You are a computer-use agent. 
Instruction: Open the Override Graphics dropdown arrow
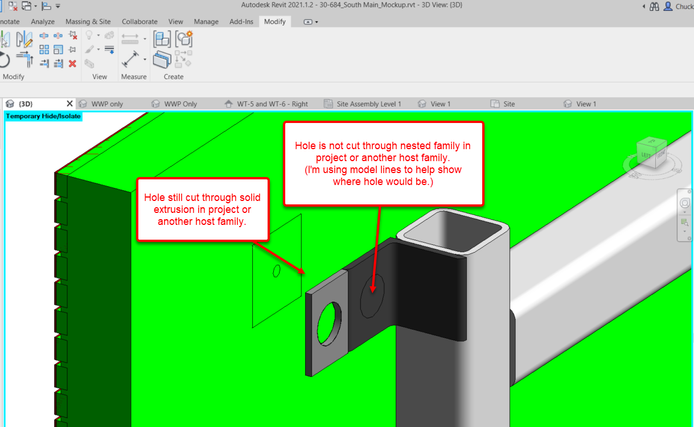click(98, 50)
